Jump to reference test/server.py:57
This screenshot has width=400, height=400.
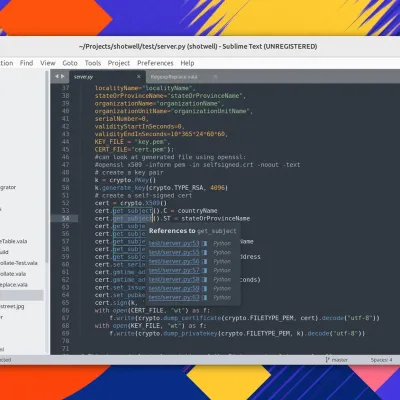pyautogui.click(x=174, y=271)
